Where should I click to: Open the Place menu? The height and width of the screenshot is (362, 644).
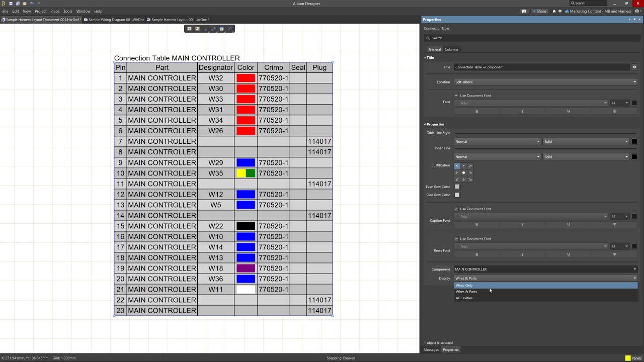[x=55, y=11]
